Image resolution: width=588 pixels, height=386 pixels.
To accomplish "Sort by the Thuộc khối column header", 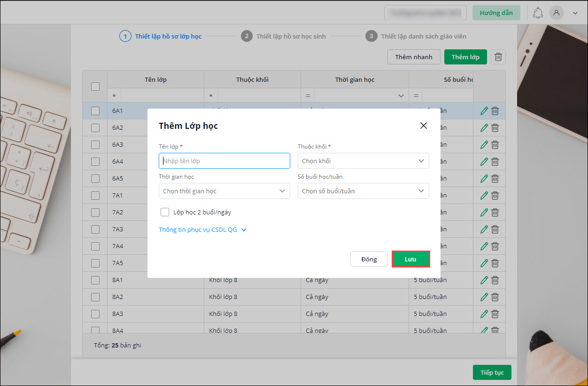I will (252, 79).
